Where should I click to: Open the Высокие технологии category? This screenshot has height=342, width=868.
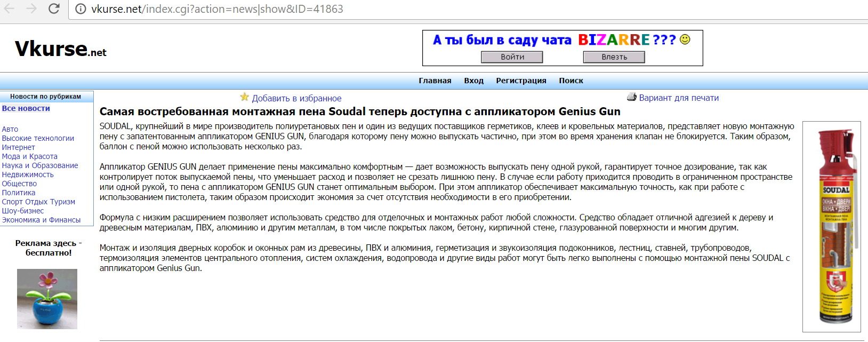pyautogui.click(x=38, y=138)
